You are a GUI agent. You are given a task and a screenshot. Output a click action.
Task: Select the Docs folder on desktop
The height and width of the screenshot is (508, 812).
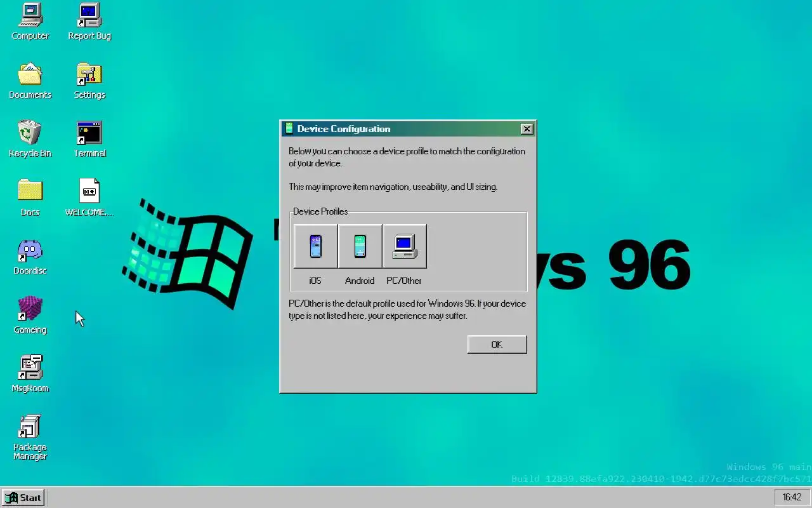[x=30, y=191]
